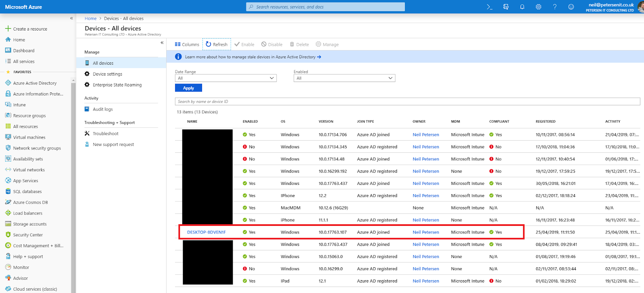Click MacMDM OS cell
The height and width of the screenshot is (293, 644).
click(x=291, y=208)
